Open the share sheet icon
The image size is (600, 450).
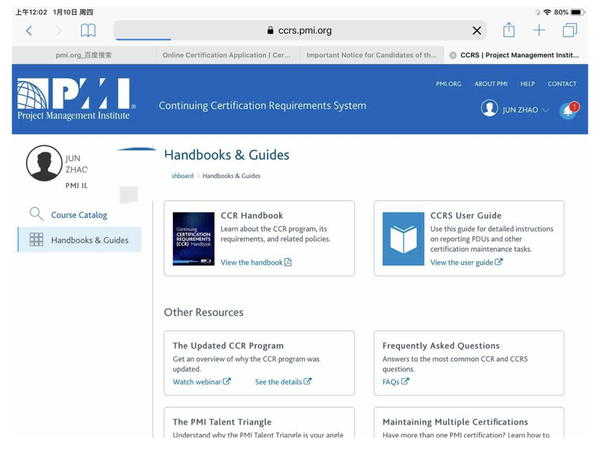tap(509, 30)
